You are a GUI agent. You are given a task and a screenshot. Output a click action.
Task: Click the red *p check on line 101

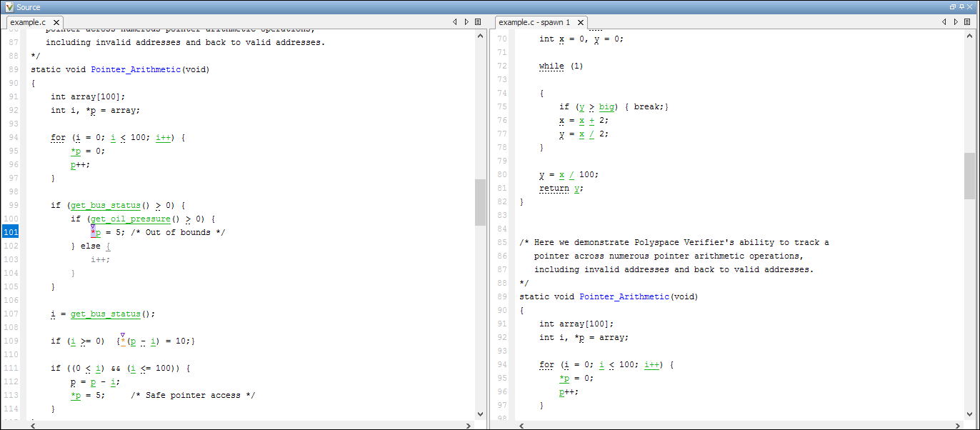[x=95, y=232]
